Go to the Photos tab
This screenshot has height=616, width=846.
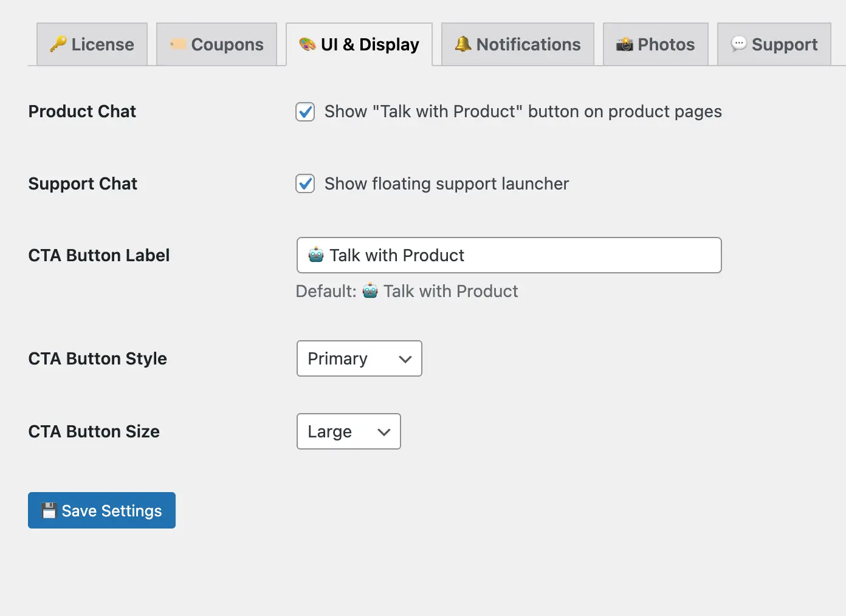655,44
